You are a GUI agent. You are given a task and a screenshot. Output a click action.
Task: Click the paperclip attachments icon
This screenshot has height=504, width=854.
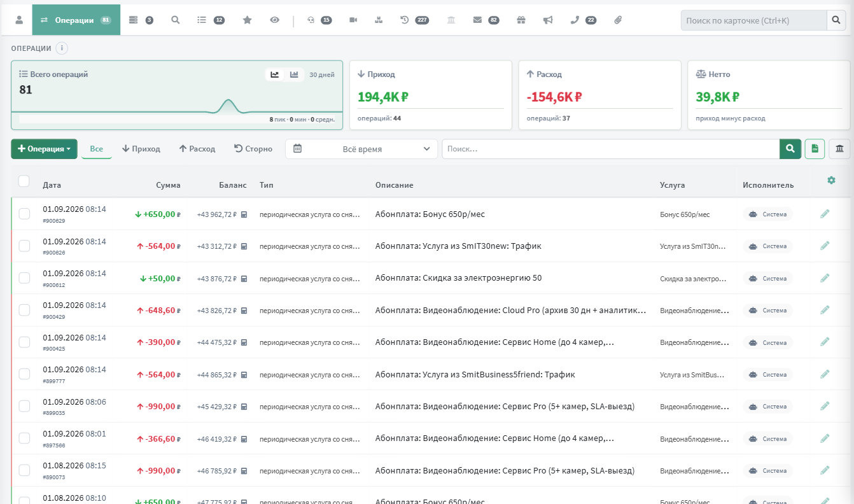coord(618,20)
